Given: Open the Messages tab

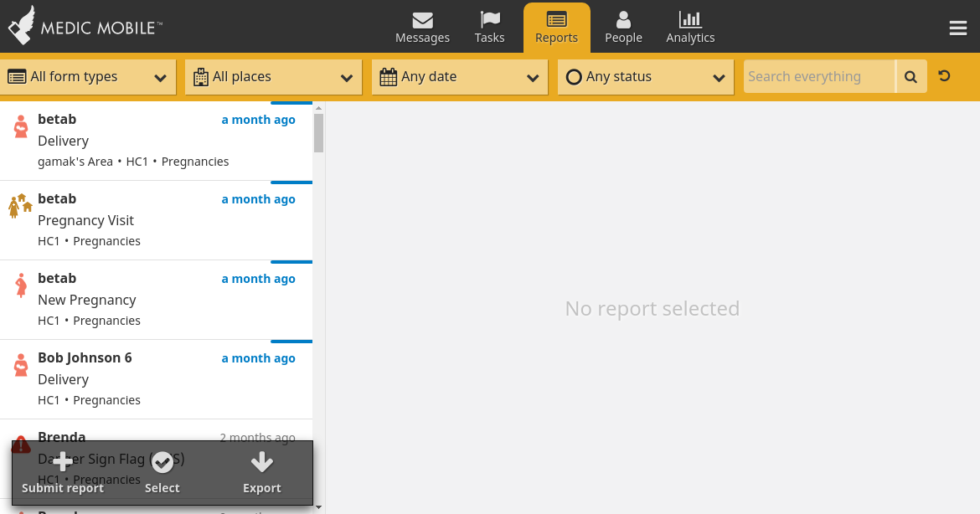Looking at the screenshot, I should [422, 28].
